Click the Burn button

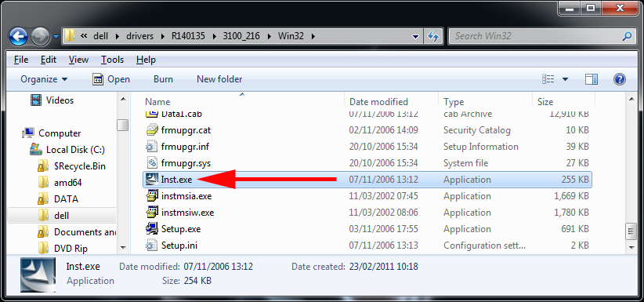coord(163,79)
